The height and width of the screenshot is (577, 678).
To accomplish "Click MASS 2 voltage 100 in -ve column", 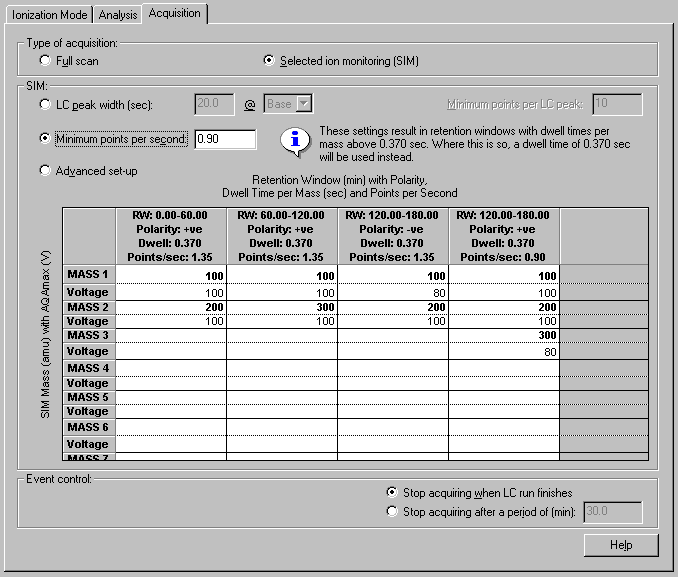I will click(393, 321).
